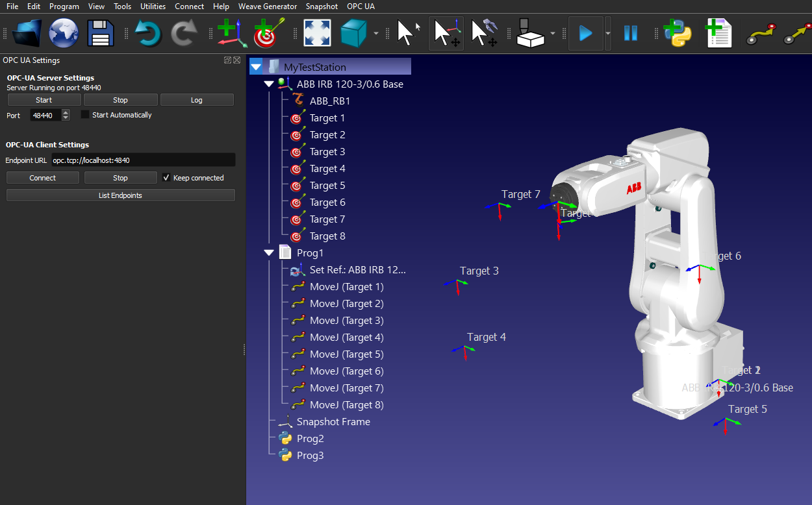Click the Fit all view icon
Viewport: 812px width, 505px height.
pyautogui.click(x=317, y=33)
